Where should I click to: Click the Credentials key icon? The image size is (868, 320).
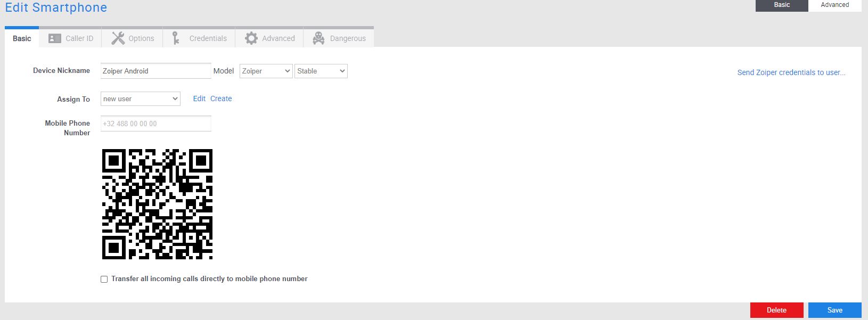(x=176, y=38)
